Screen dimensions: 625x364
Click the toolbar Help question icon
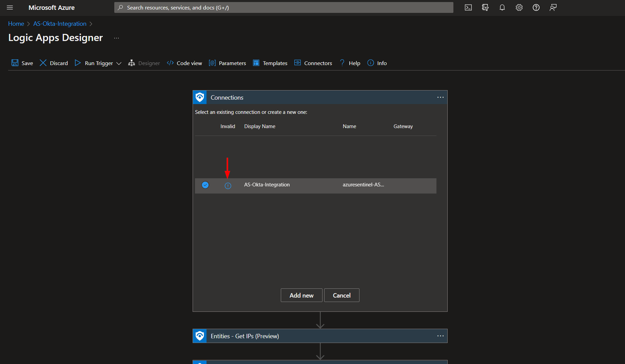click(342, 63)
